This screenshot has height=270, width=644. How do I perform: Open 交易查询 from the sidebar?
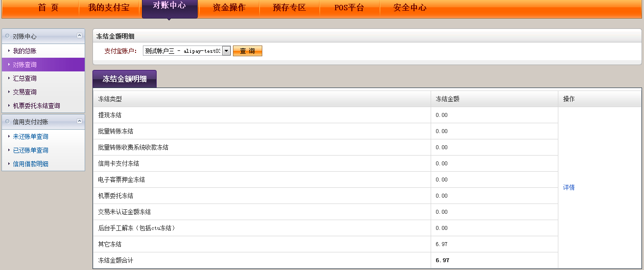[24, 92]
